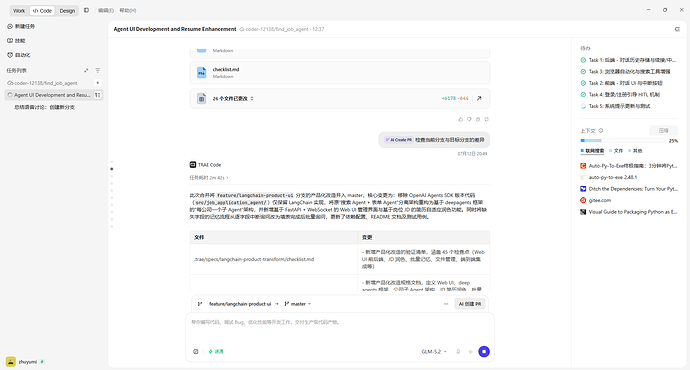
Task: Toggle the sidebar panel icon beside Design
Action: pyautogui.click(x=86, y=10)
